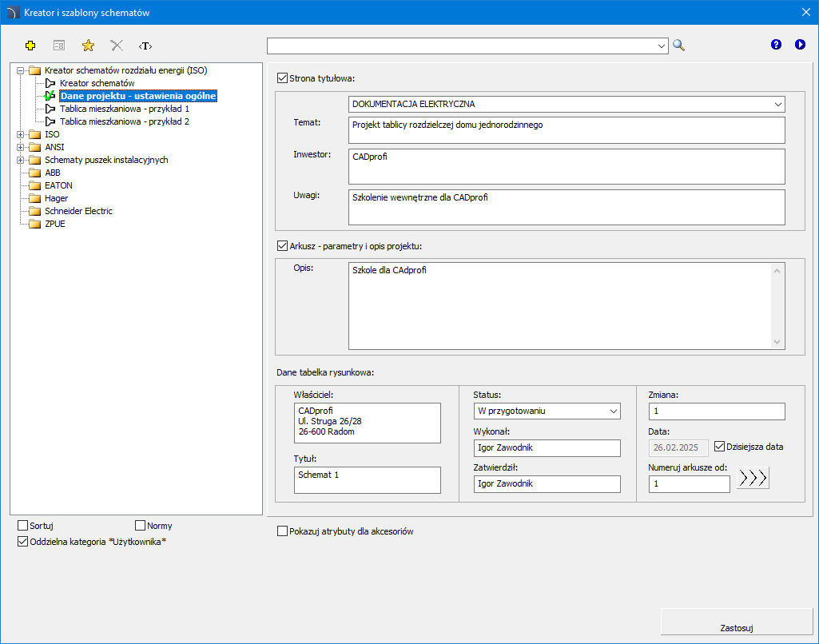The image size is (819, 644).
Task: Click the Zastosuj button
Action: [737, 628]
